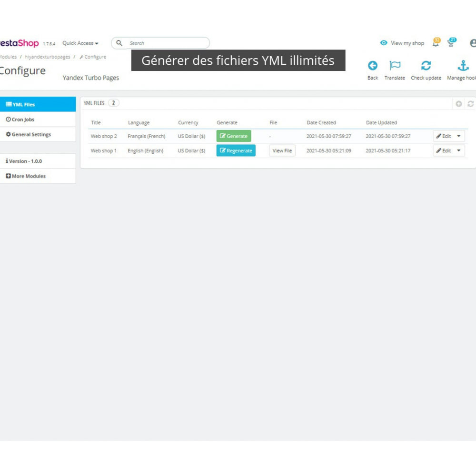Click the Currency column header
The height and width of the screenshot is (476, 476).
[188, 123]
